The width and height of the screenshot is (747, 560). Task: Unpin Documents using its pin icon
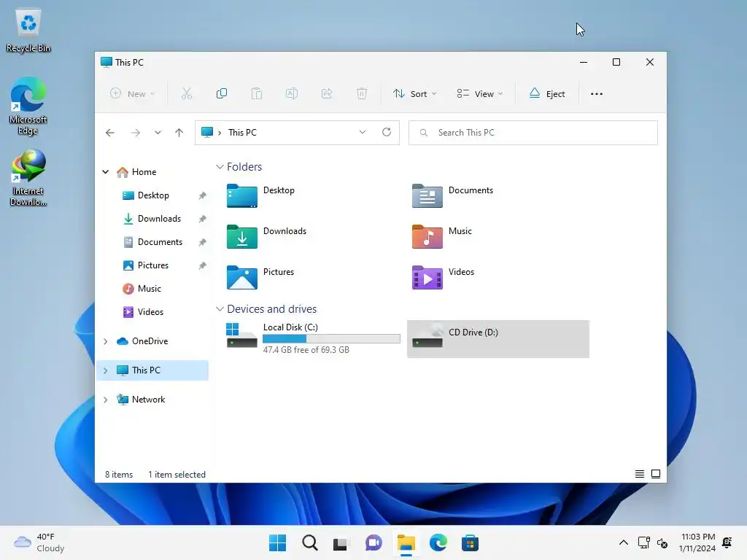coord(203,242)
